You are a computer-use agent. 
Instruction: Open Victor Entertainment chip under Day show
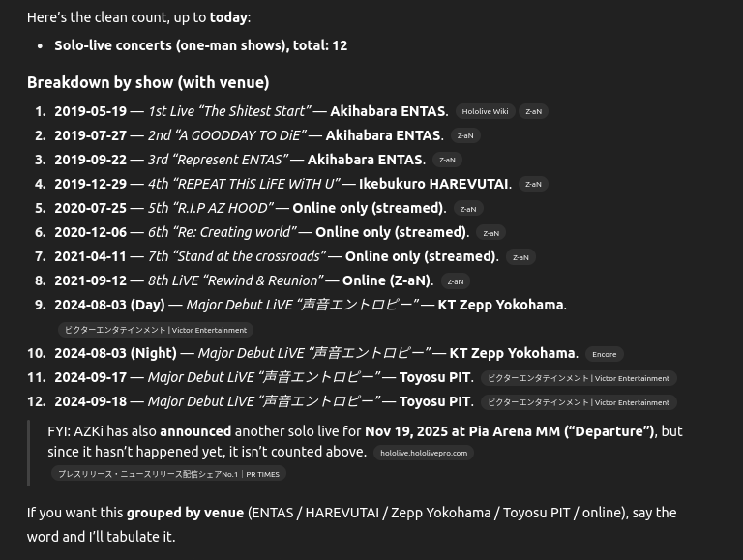click(156, 330)
